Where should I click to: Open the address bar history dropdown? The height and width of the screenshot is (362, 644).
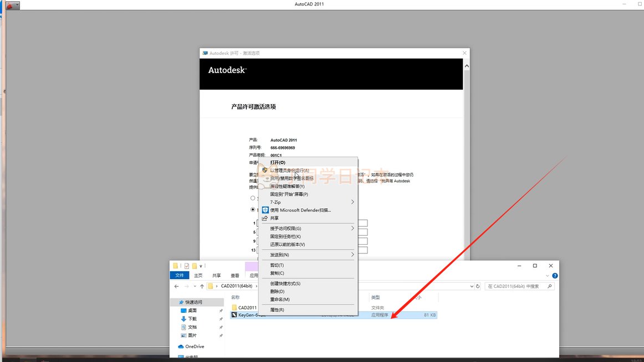472,286
